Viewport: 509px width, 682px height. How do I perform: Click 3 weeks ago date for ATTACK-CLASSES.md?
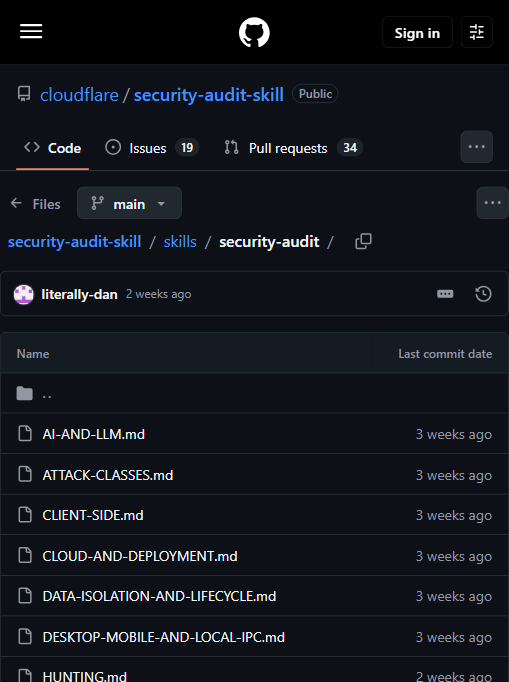(454, 475)
